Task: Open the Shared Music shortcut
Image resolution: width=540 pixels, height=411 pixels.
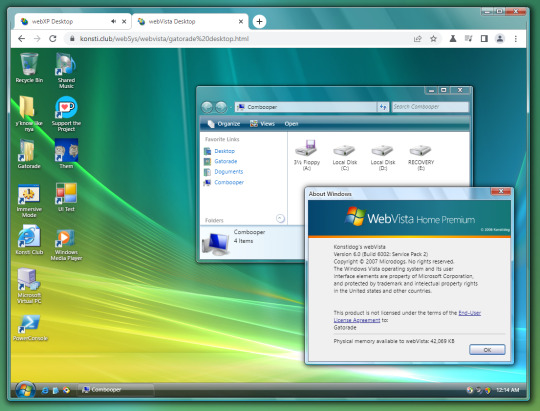Action: click(x=66, y=71)
